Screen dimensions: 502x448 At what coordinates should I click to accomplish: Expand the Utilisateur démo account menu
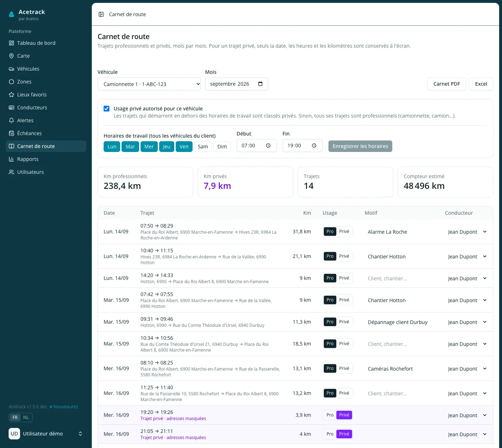[x=46, y=434]
